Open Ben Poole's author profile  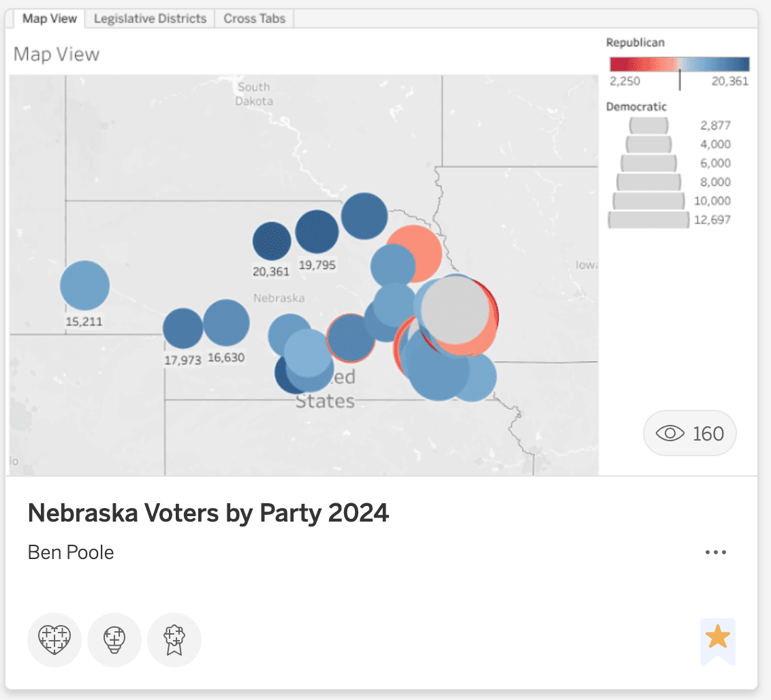pyautogui.click(x=70, y=552)
